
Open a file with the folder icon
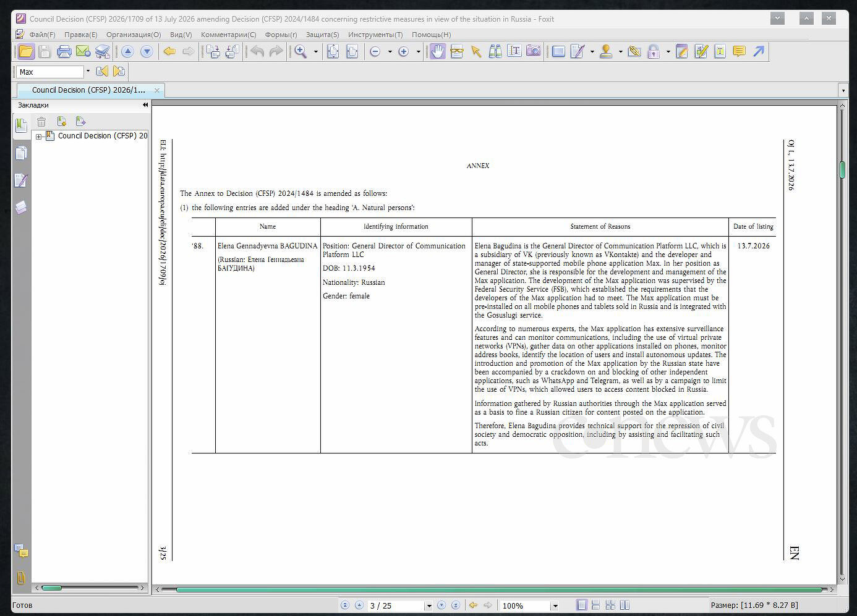[25, 52]
